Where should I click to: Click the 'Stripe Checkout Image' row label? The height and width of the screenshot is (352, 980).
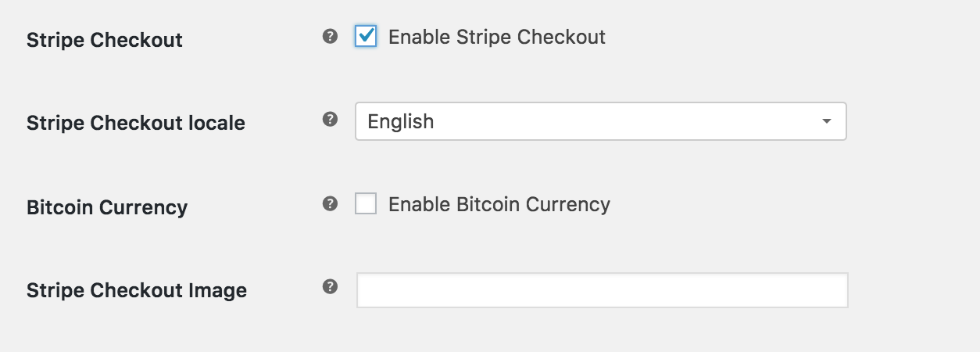(137, 290)
